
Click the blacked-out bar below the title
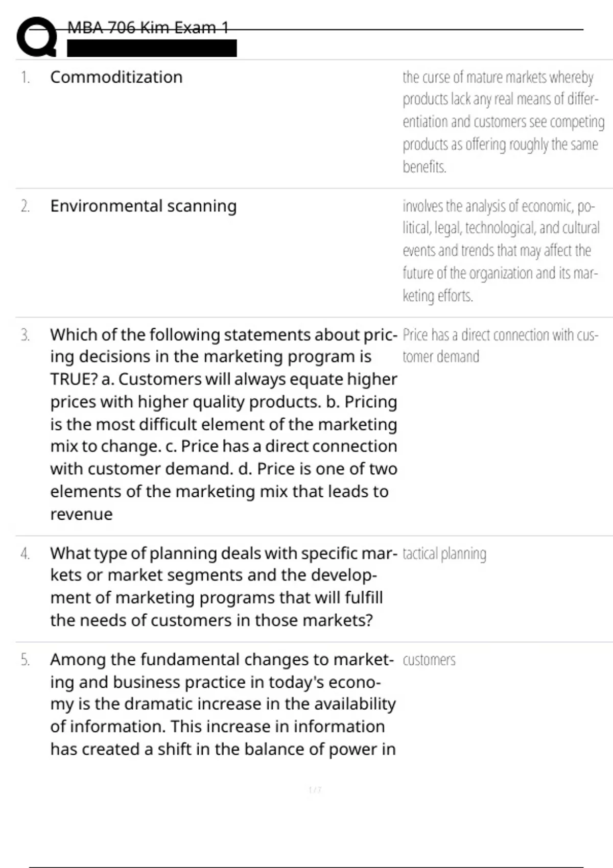pos(152,48)
